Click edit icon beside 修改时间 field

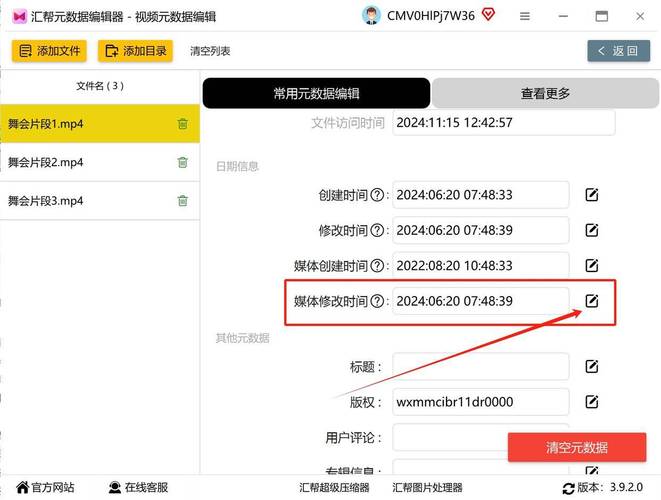pos(592,230)
